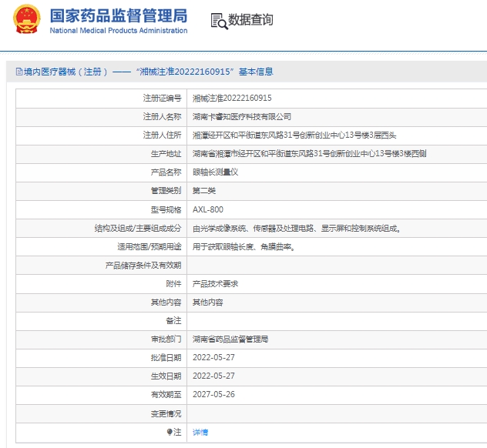This screenshot has width=487, height=448.
Task: Click the 产品名称 label
Action: coord(166,172)
